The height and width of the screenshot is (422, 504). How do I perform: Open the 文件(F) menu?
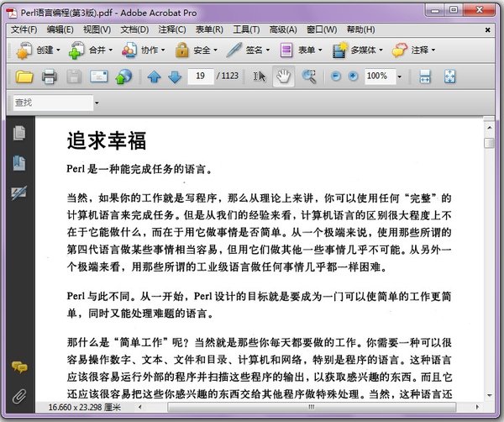tap(24, 29)
